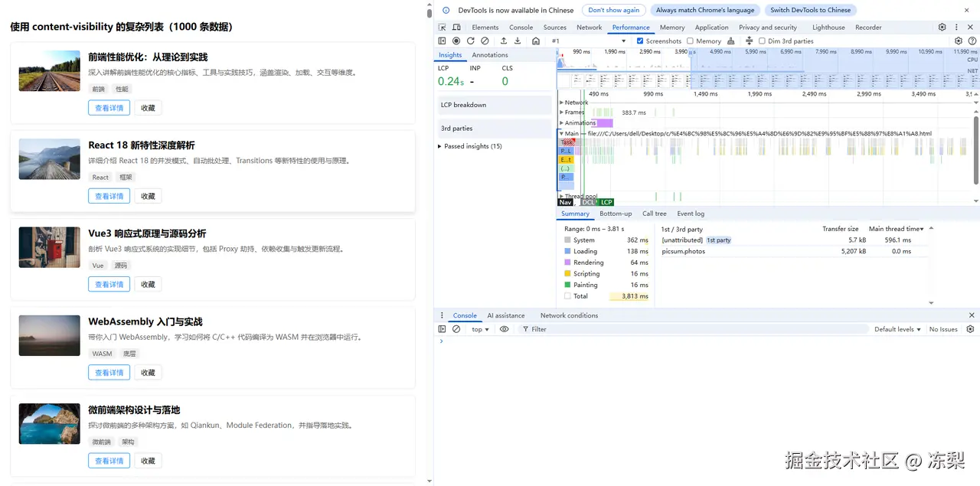The image size is (980, 486).
Task: Switch to the Sources tab
Action: 555,27
